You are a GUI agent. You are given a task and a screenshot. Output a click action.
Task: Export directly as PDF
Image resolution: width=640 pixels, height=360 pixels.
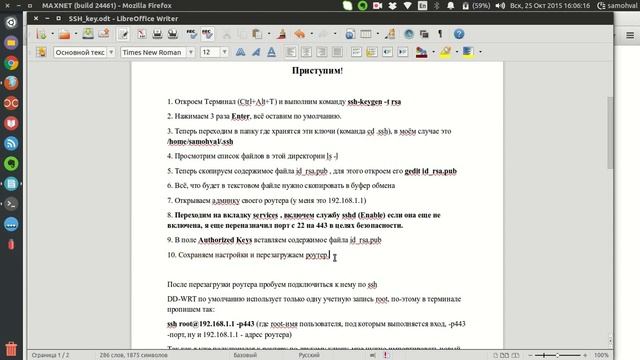[141, 34]
